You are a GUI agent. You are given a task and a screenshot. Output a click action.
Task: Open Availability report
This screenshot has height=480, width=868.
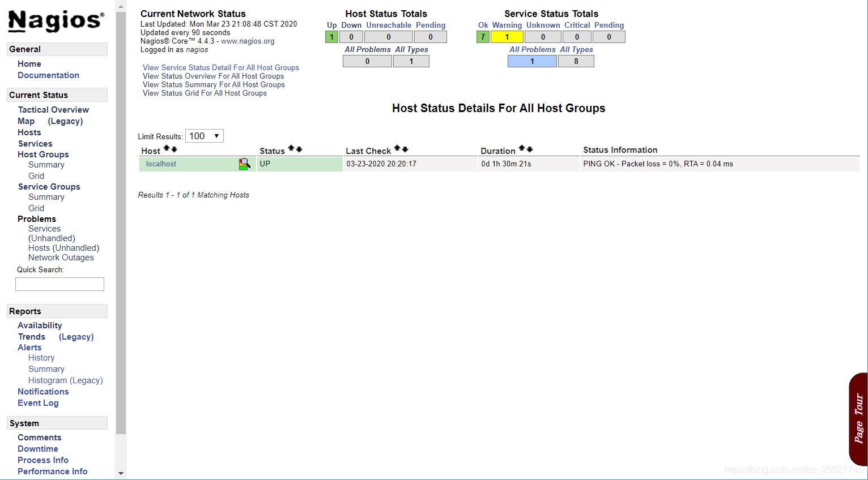[x=40, y=325]
